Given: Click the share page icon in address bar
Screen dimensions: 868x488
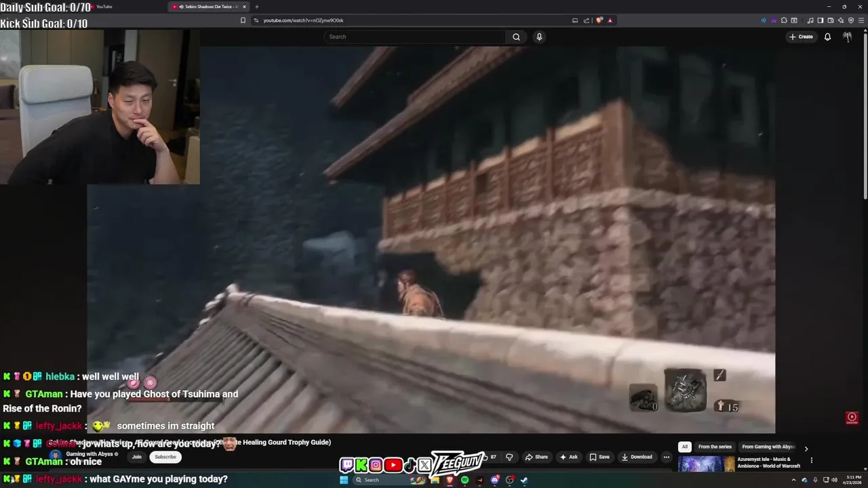Looking at the screenshot, I should (587, 20).
